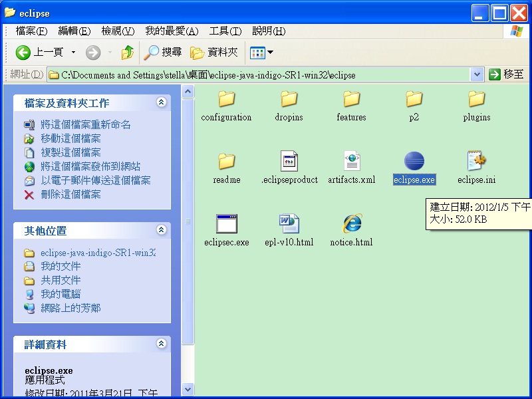This screenshot has height=399, width=532.
Task: Click the rename file icon in tasks
Action: 29,125
